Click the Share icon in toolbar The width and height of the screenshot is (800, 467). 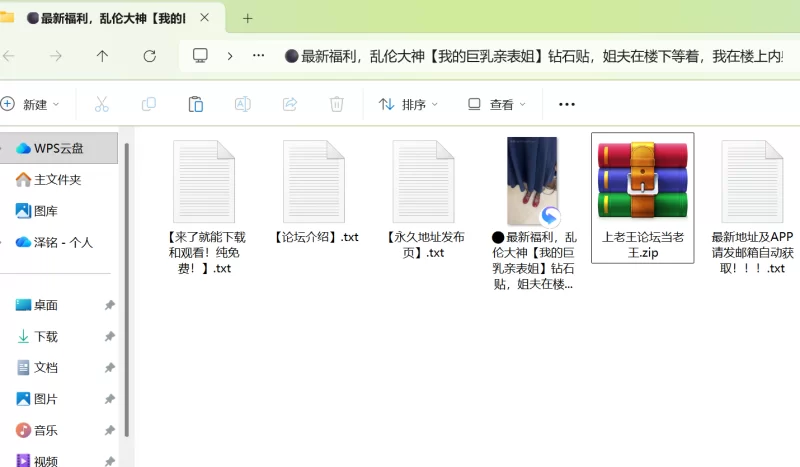click(x=290, y=104)
